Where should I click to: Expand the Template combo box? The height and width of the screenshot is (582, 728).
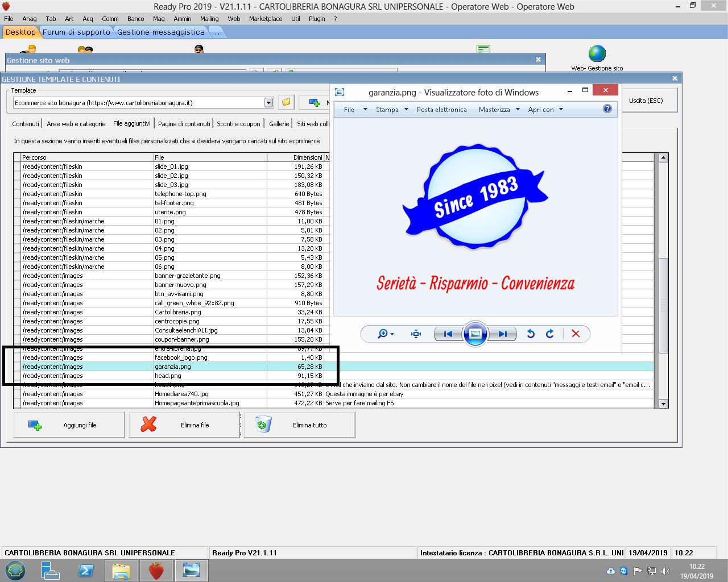click(x=268, y=103)
